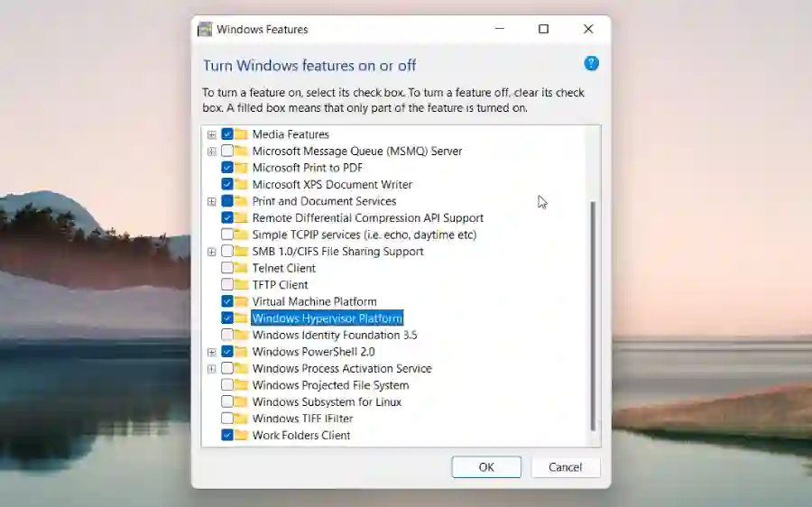Screen dimensions: 812x507
Task: Click the blue help question mark icon
Action: click(591, 64)
